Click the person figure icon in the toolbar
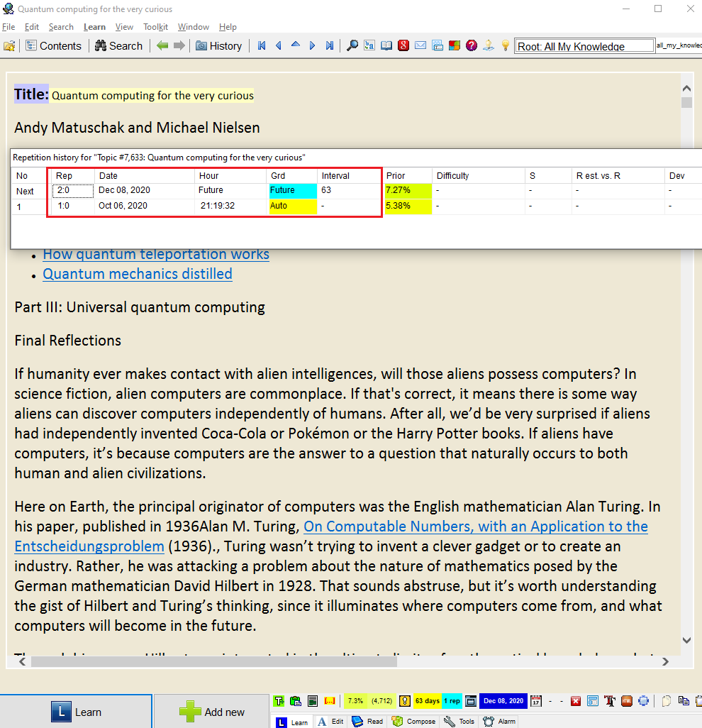 click(x=488, y=45)
